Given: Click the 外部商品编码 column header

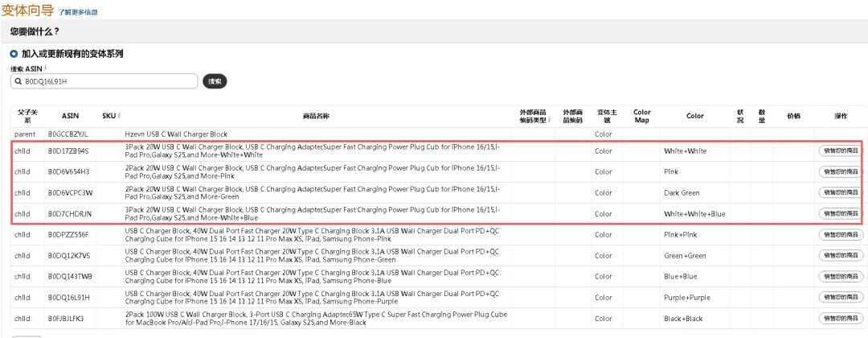Looking at the screenshot, I should (x=573, y=116).
